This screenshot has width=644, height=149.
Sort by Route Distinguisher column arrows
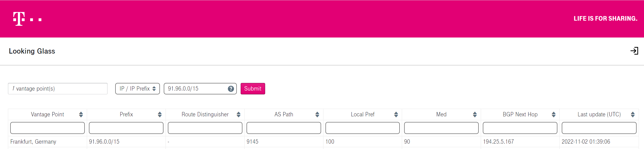coord(238,115)
